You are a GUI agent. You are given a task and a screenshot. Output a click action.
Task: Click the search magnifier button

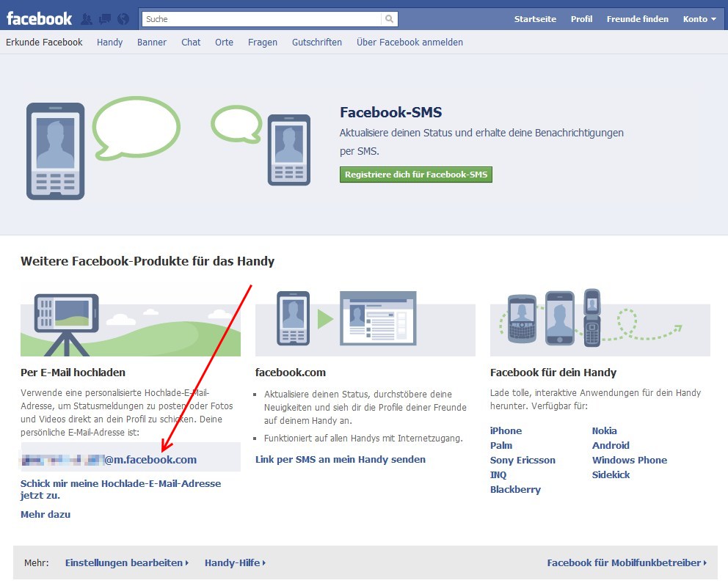tap(389, 19)
